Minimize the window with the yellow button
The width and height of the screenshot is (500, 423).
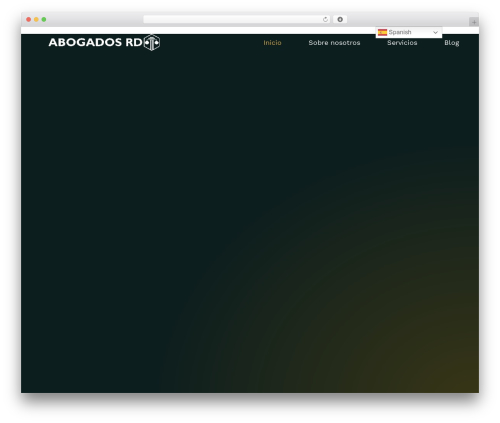36,19
